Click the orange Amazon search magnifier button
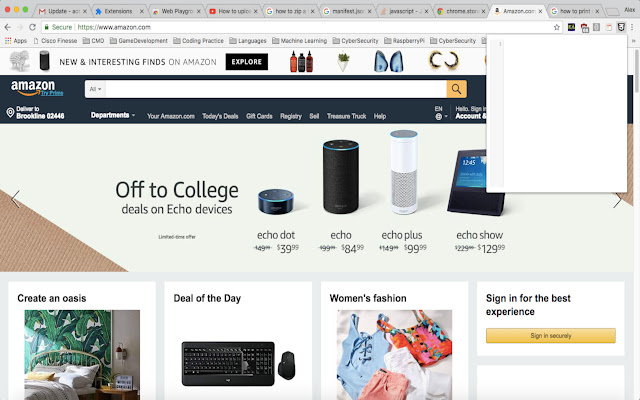The image size is (640, 400). click(x=456, y=89)
